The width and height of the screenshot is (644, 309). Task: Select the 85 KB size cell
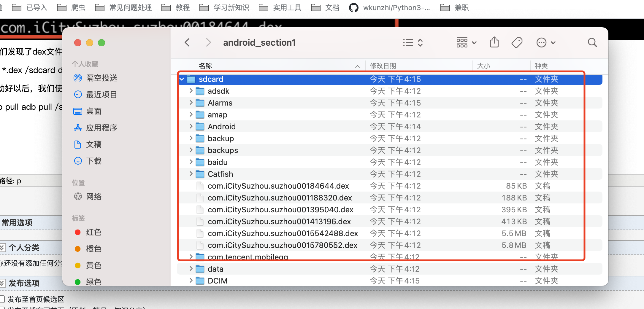[516, 186]
